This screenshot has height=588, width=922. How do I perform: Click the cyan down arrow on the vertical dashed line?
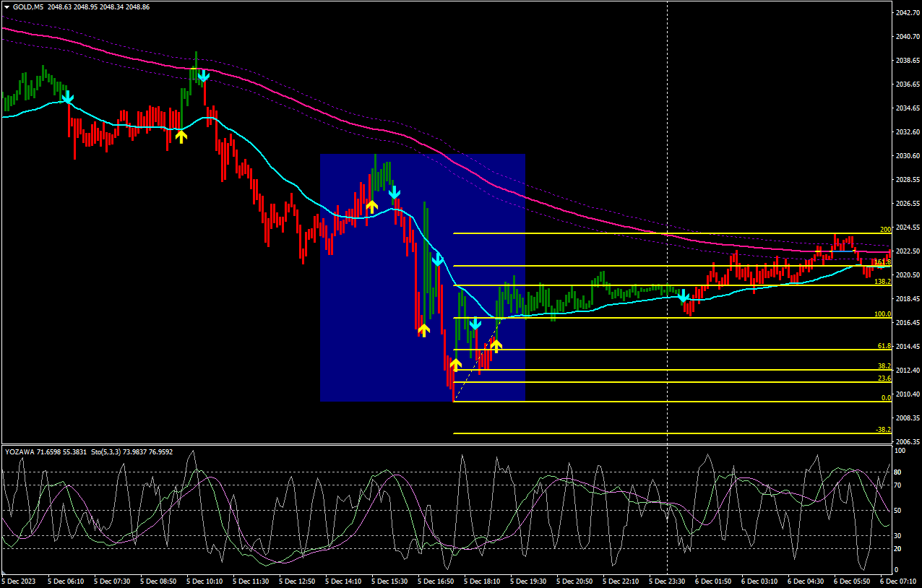(683, 295)
